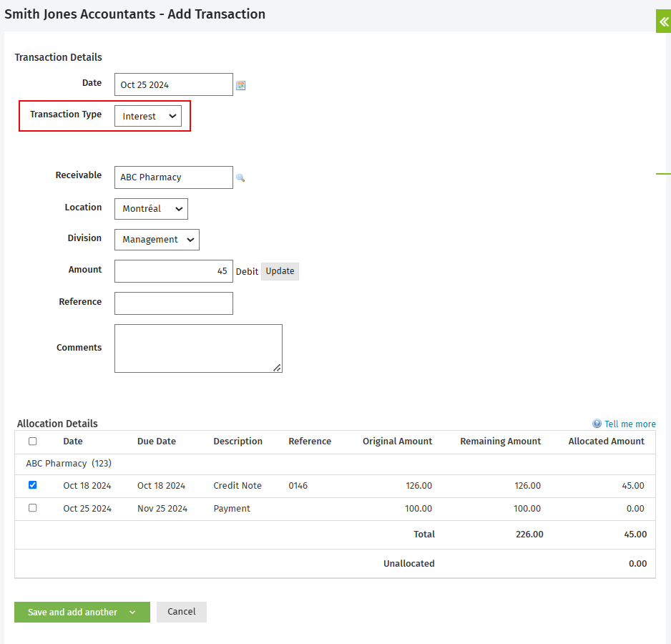Click the Comments box resize handle

pyautogui.click(x=278, y=368)
